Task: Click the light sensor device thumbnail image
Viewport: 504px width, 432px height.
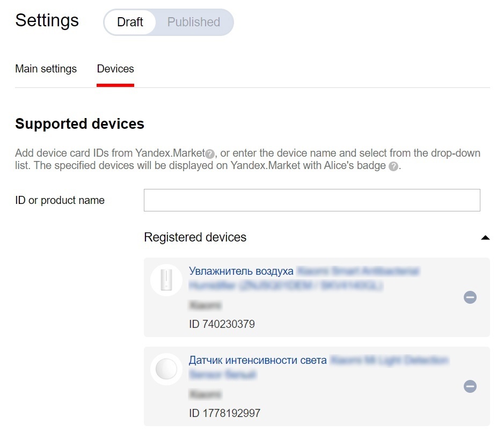Action: click(x=166, y=369)
